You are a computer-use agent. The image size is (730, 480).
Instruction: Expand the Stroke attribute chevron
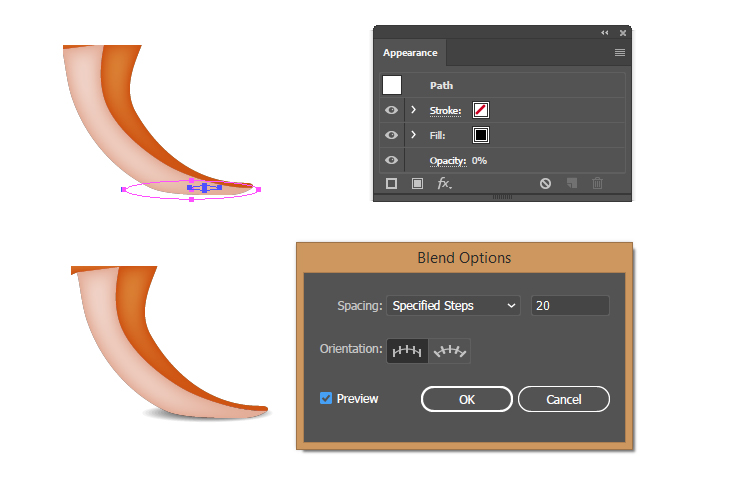(x=413, y=110)
